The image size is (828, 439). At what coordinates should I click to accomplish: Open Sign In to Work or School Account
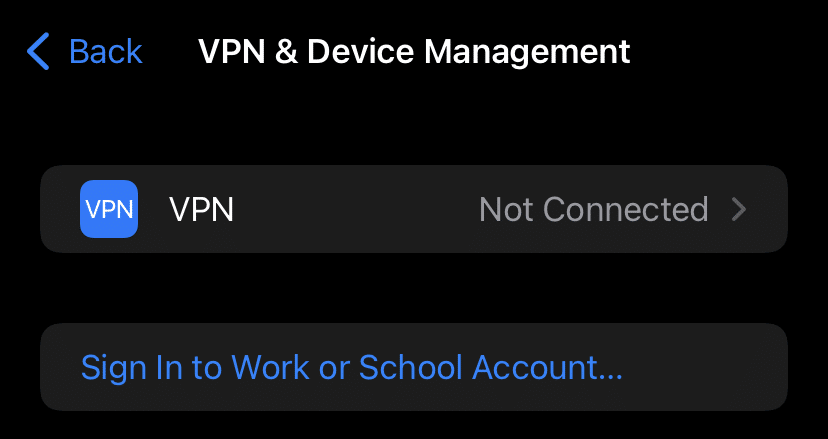click(351, 367)
